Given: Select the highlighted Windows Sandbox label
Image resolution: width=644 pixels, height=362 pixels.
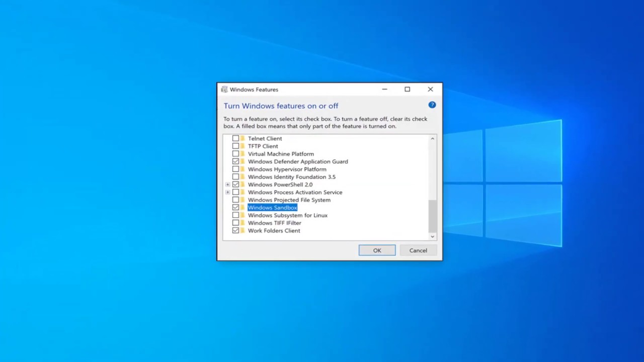Looking at the screenshot, I should point(272,208).
